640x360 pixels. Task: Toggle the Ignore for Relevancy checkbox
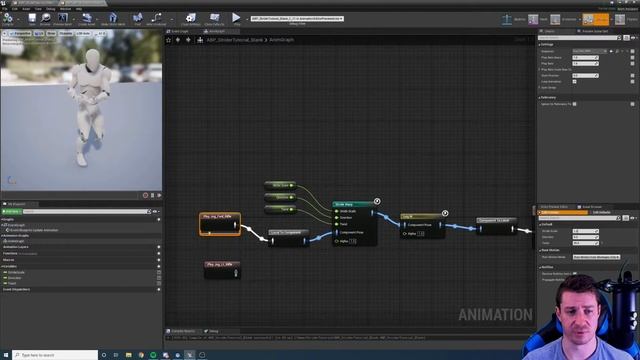click(x=574, y=104)
